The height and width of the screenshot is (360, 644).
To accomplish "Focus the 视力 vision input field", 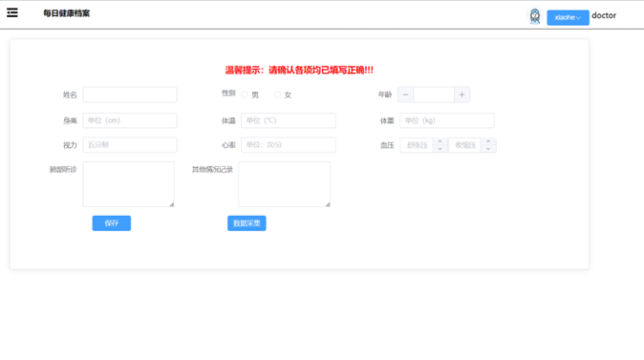I will [130, 145].
